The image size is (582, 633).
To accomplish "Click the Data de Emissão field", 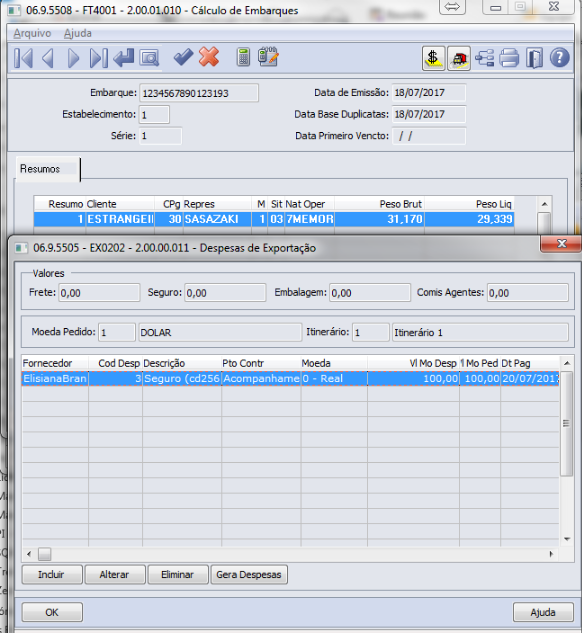I will pos(429,93).
